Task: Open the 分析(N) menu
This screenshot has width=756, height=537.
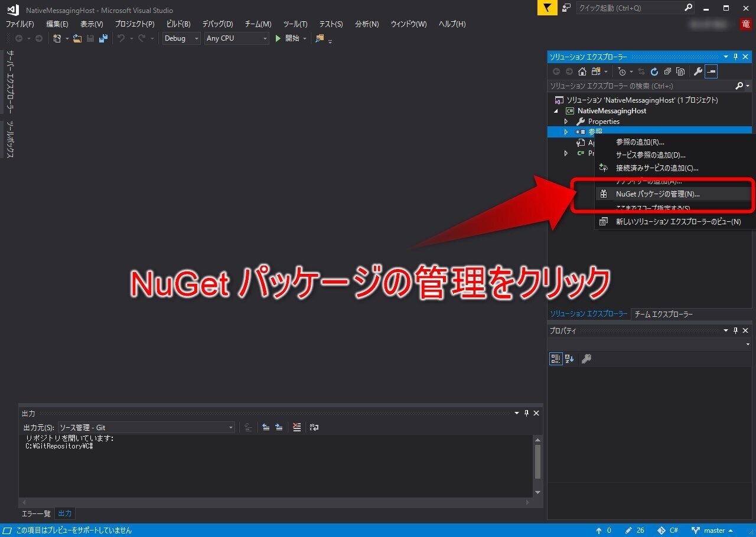Action: point(367,24)
